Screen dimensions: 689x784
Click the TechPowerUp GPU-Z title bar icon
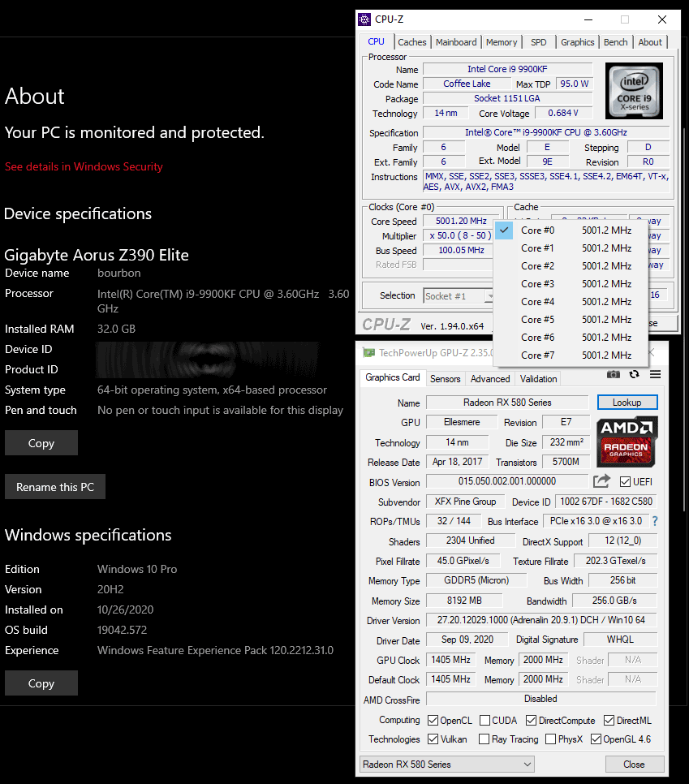pyautogui.click(x=369, y=353)
